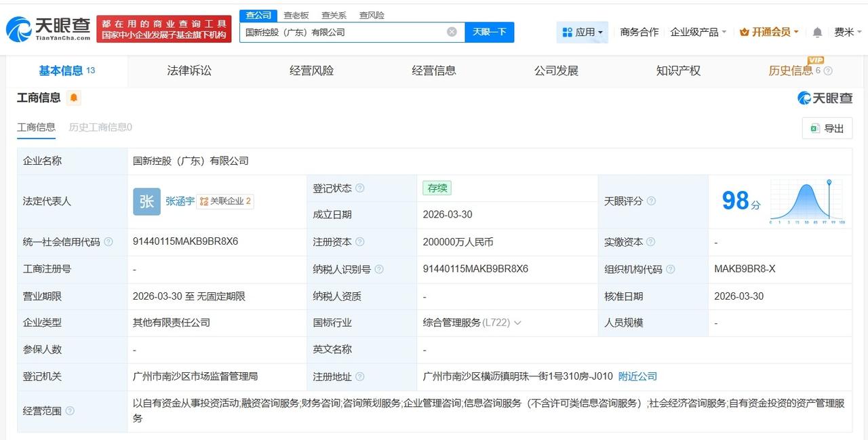The image size is (868, 440).
Task: Open notifications via the bell icon
Action: 816,32
